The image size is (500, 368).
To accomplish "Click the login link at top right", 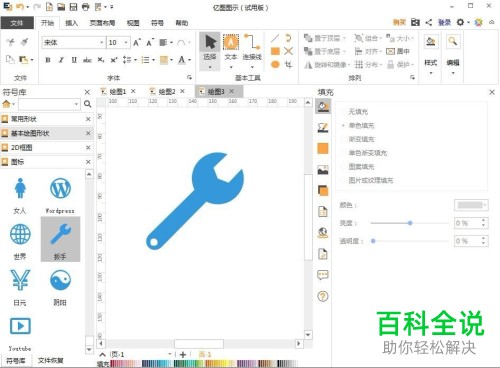I will pyautogui.click(x=444, y=22).
